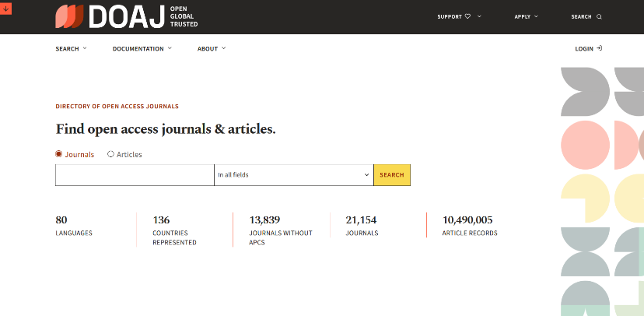The image size is (644, 316).
Task: Expand the chevron next to Support heart
Action: tap(479, 16)
